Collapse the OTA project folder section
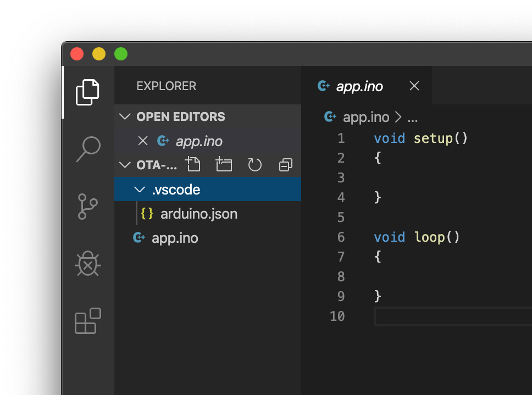 point(124,164)
